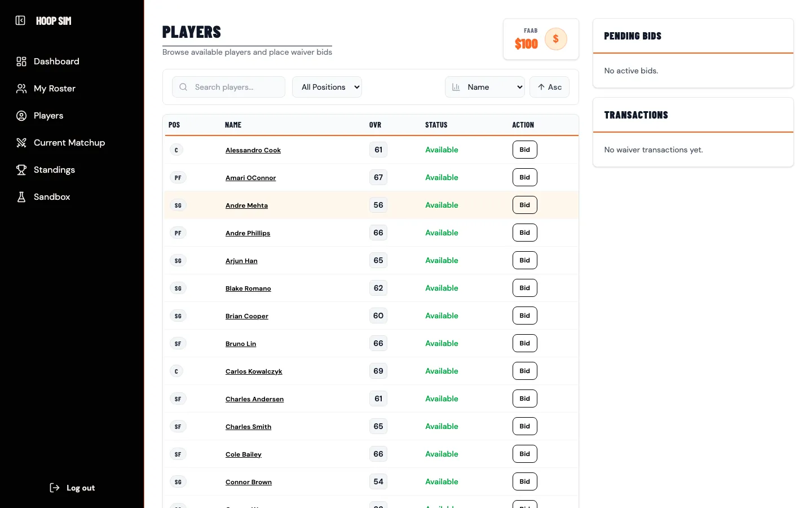Click Log out in the sidebar
Screen dimensions: 812x508
pyautogui.click(x=72, y=488)
